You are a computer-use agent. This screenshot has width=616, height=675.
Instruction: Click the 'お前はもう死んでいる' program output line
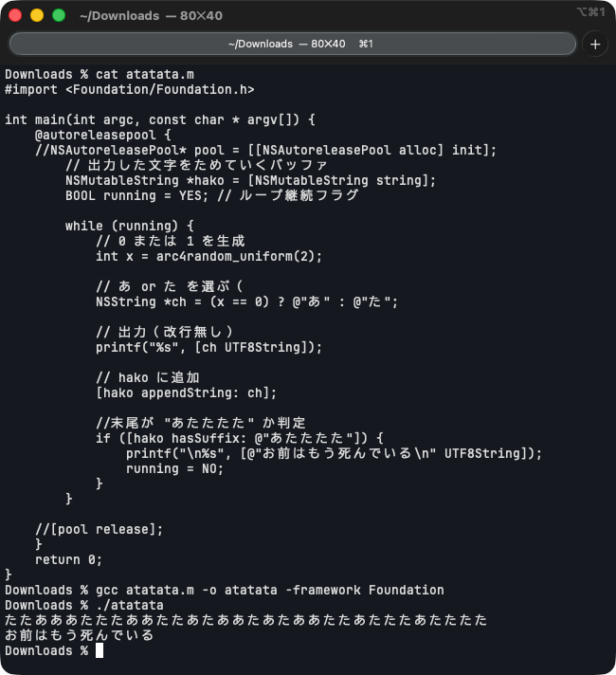80,635
